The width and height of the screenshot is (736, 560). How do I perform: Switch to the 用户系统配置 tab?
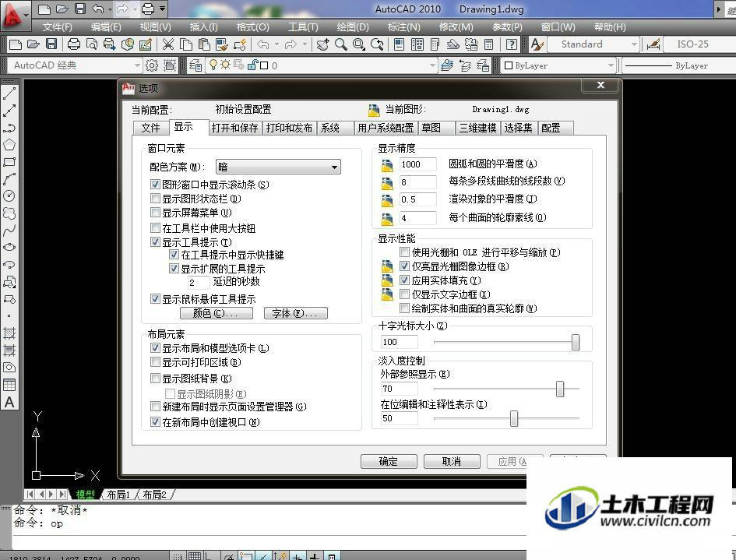(386, 128)
